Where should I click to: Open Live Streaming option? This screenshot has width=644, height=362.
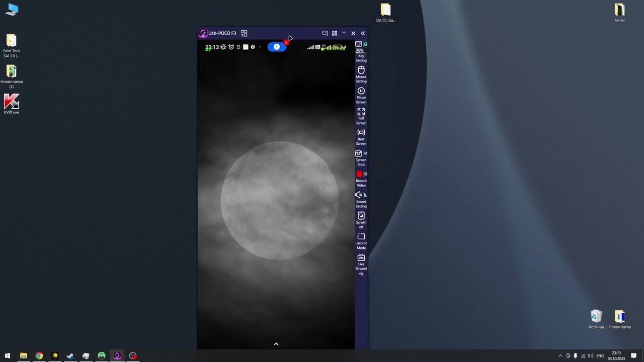coord(361,264)
